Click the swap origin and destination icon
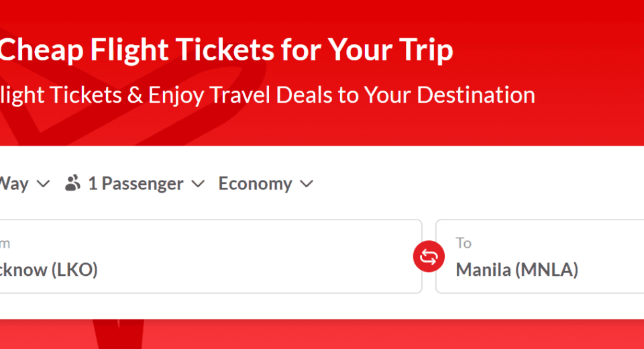The width and height of the screenshot is (644, 349). tap(429, 256)
